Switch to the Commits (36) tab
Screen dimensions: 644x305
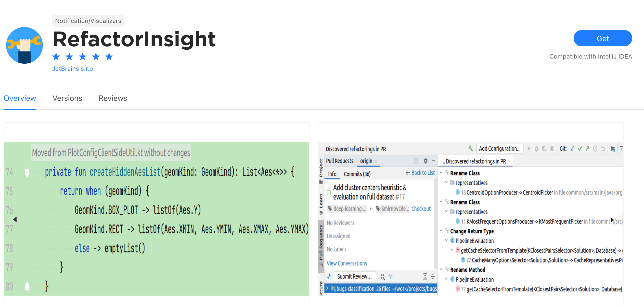[357, 174]
